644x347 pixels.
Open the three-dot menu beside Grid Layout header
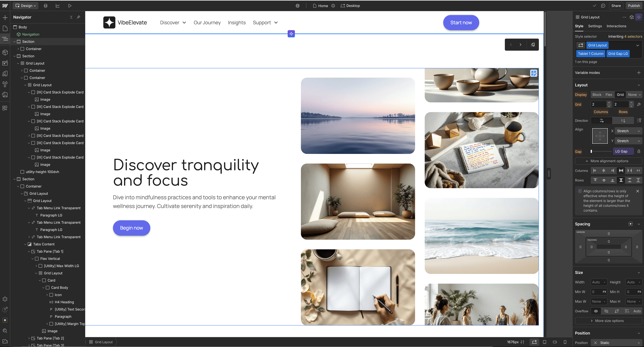pyautogui.click(x=624, y=17)
